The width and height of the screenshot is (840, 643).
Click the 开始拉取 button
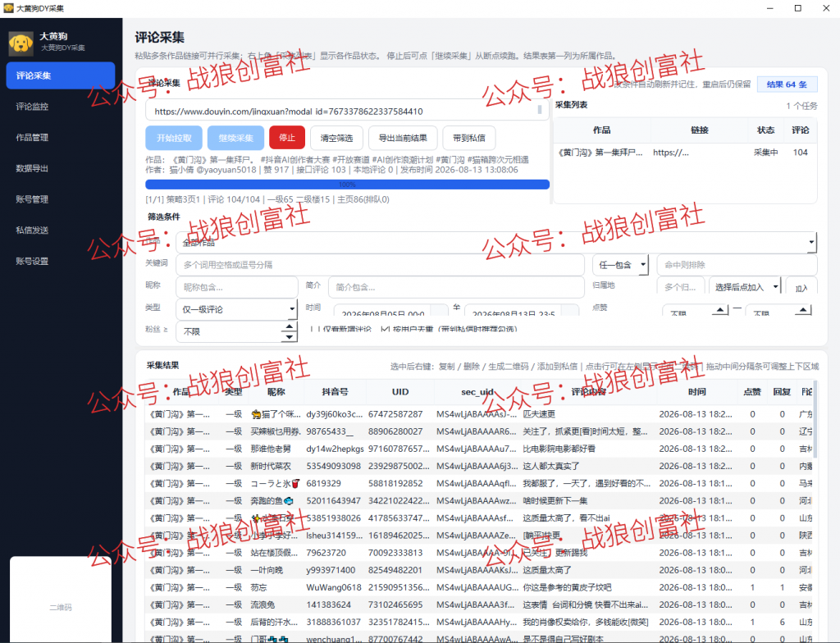(174, 138)
